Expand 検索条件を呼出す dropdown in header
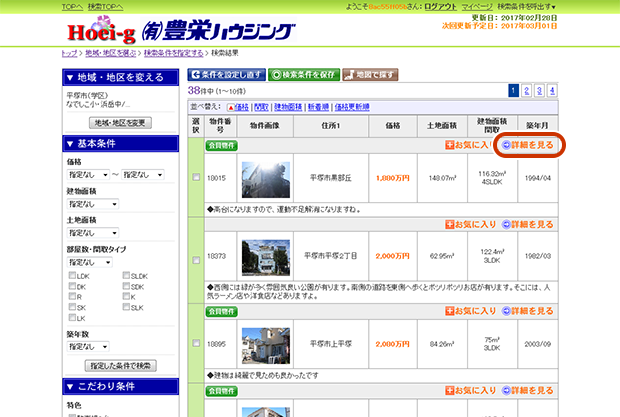The image size is (620, 417). tap(526, 7)
